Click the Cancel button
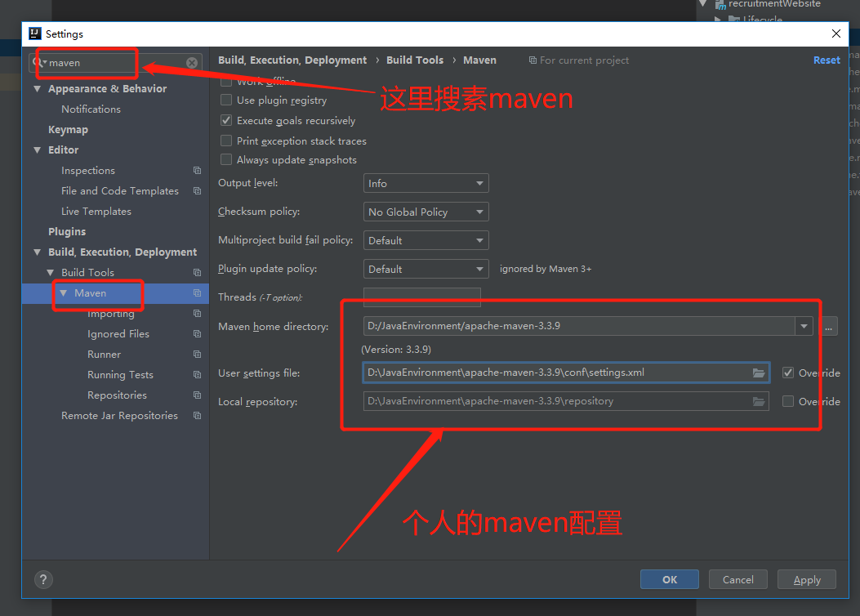The image size is (860, 616). (737, 579)
